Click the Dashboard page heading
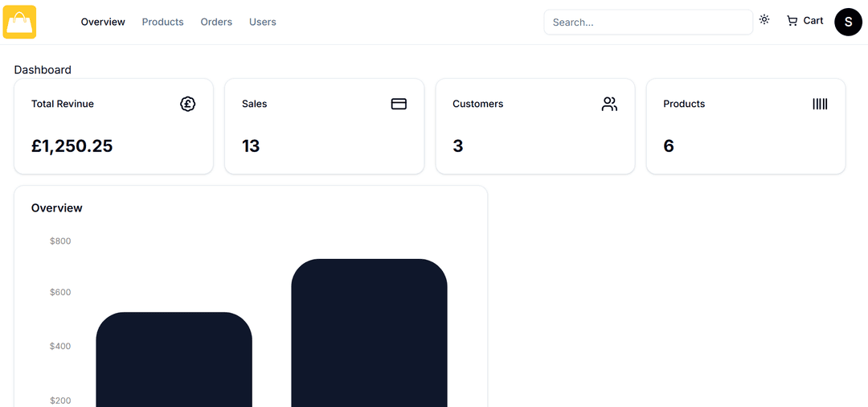The width and height of the screenshot is (868, 407). tap(43, 70)
